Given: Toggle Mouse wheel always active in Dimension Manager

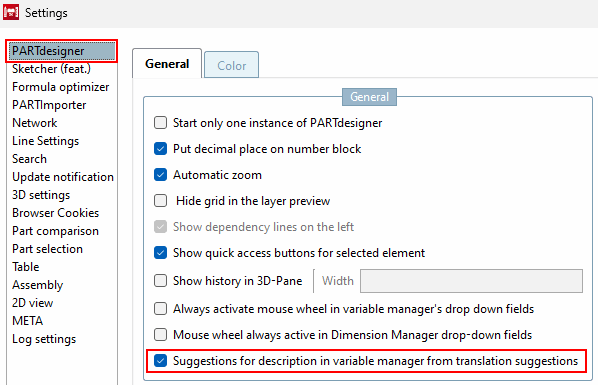Looking at the screenshot, I should [161, 335].
